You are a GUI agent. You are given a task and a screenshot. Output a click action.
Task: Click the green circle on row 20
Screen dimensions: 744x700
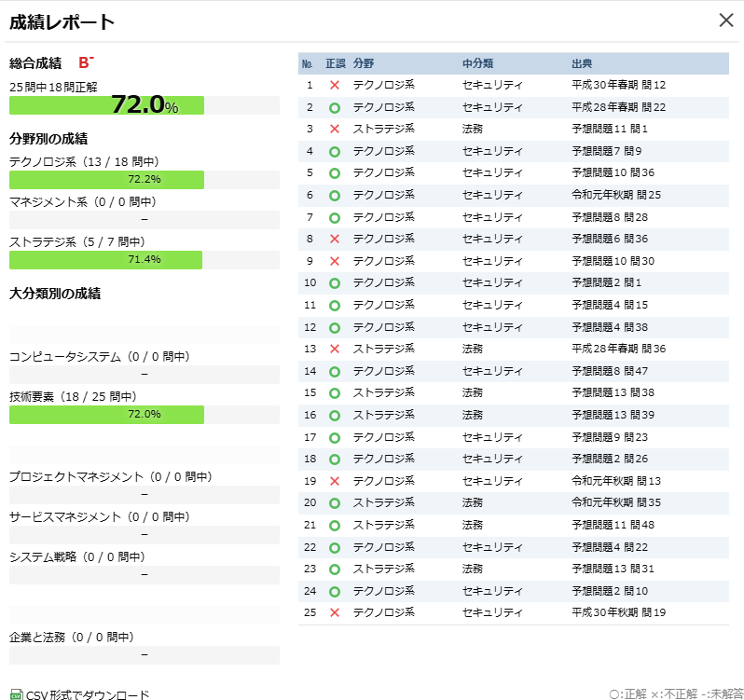pos(335,503)
